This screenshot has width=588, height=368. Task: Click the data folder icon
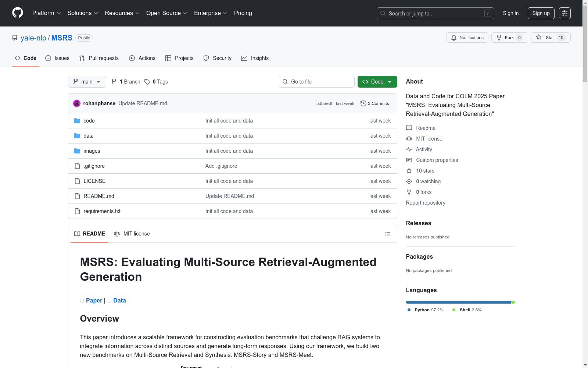pyautogui.click(x=77, y=136)
